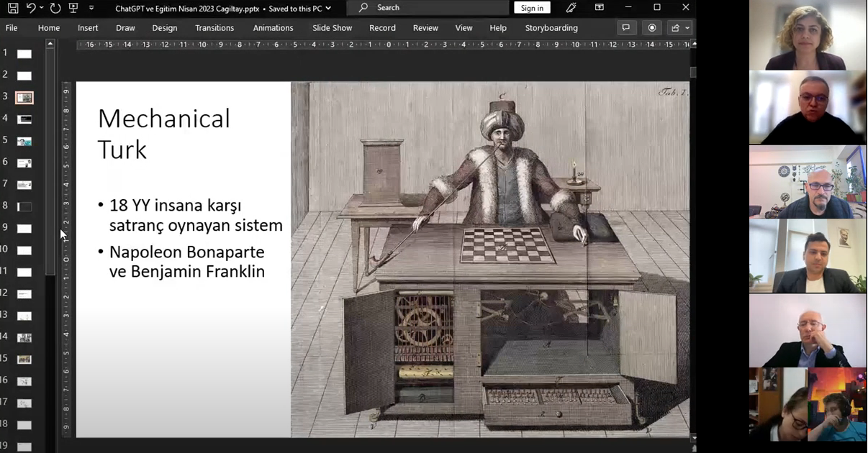The width and height of the screenshot is (868, 453).
Task: Select the bald bearded man's video tile
Action: tap(808, 182)
